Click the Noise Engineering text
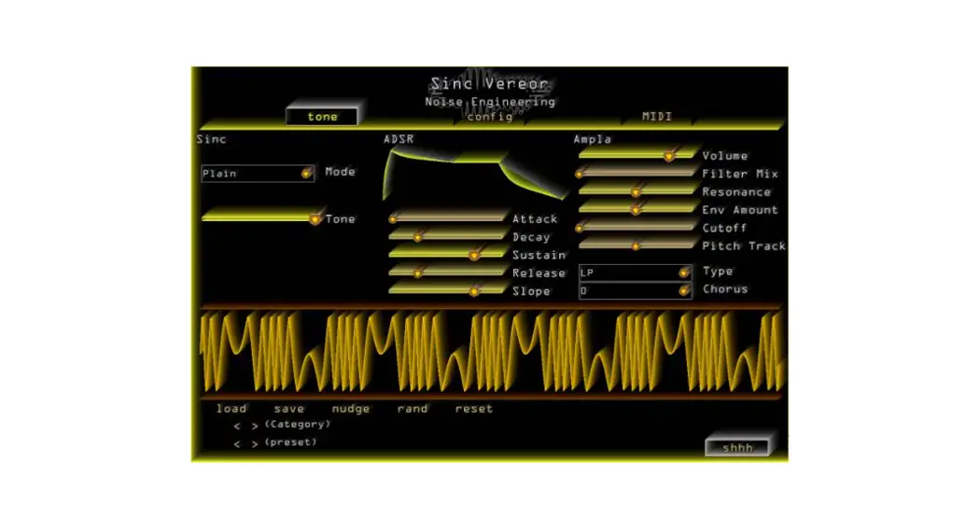980x531 pixels. [x=490, y=101]
